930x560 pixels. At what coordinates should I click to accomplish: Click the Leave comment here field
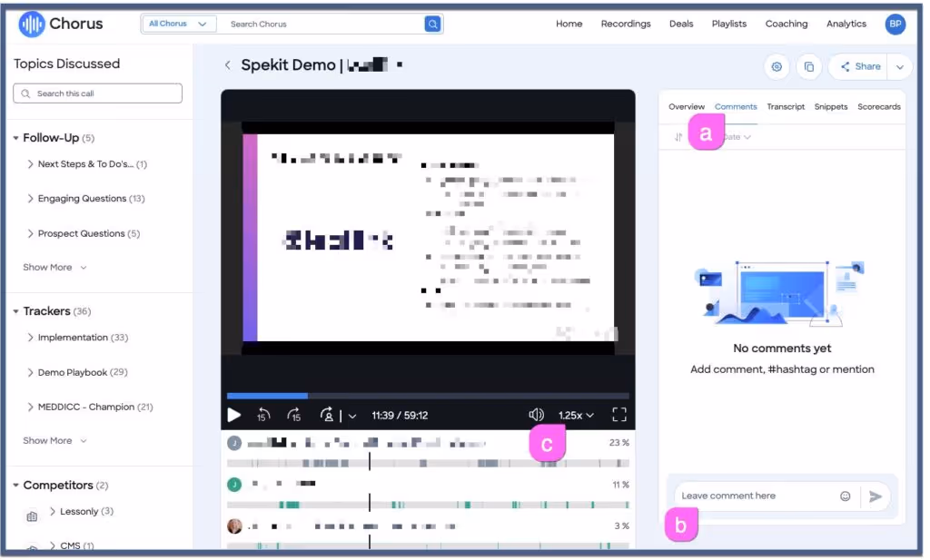tap(757, 497)
